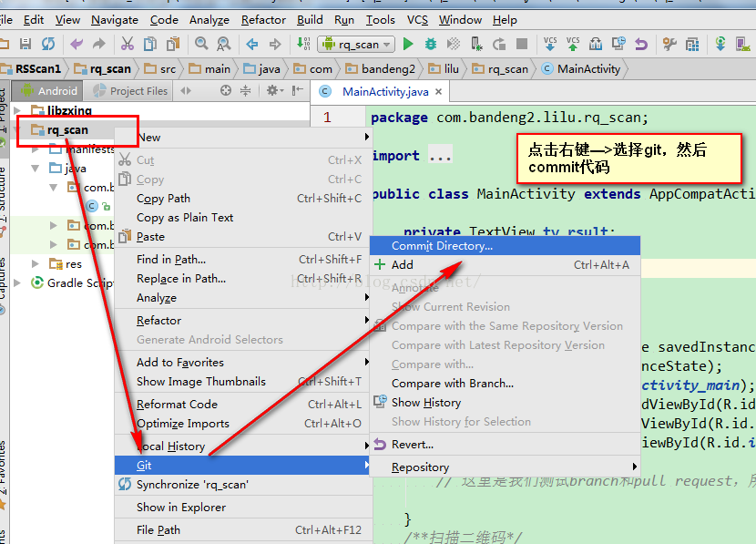Switch to the Project Files tab
756x544 pixels.
tap(138, 90)
